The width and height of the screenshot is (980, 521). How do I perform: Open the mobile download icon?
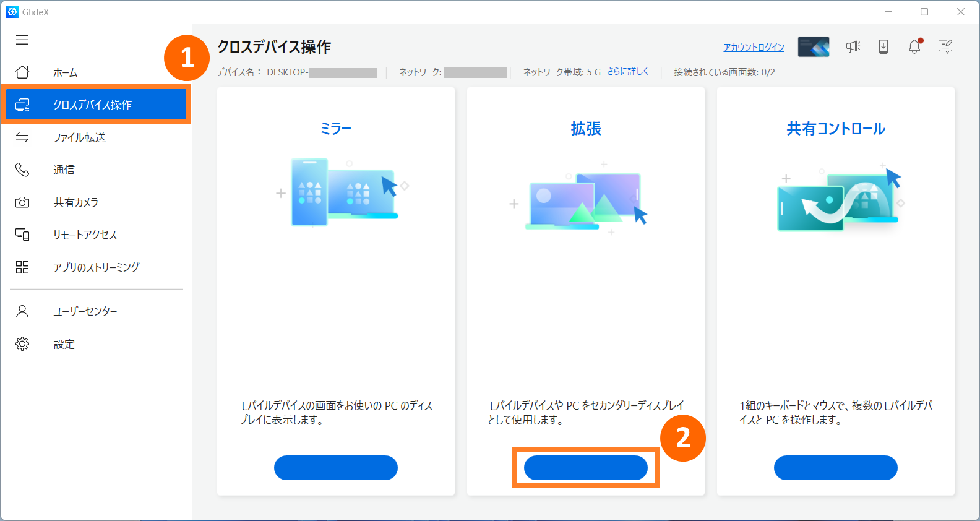pyautogui.click(x=883, y=47)
